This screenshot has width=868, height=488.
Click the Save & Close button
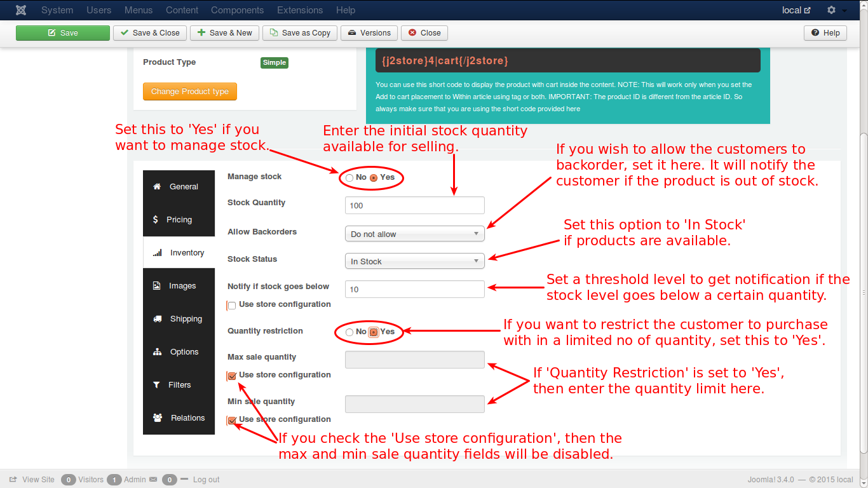pyautogui.click(x=149, y=33)
